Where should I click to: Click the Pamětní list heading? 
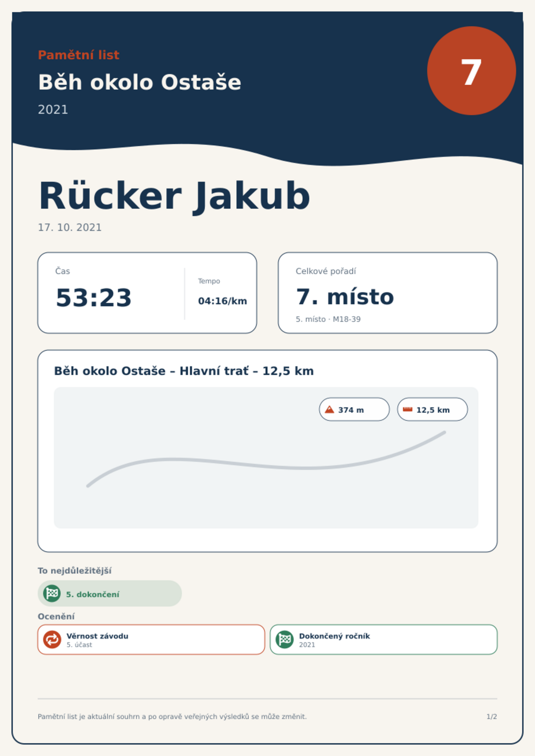[x=78, y=55]
